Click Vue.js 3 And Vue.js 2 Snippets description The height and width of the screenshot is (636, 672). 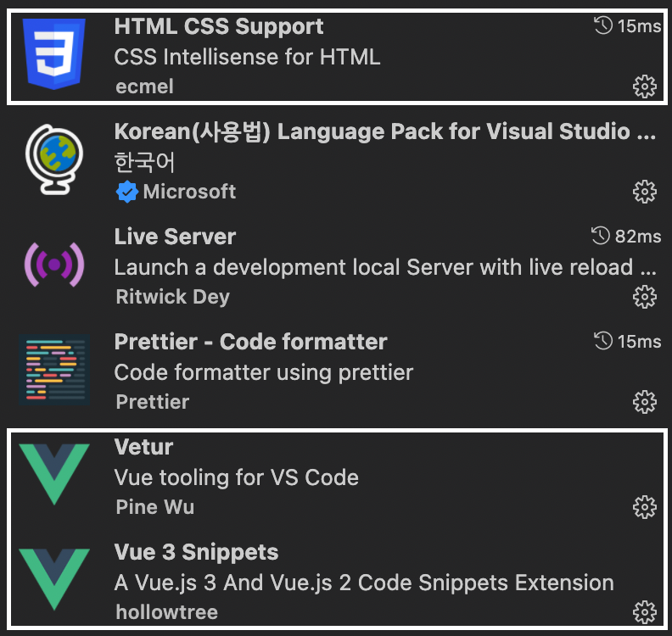point(364,583)
